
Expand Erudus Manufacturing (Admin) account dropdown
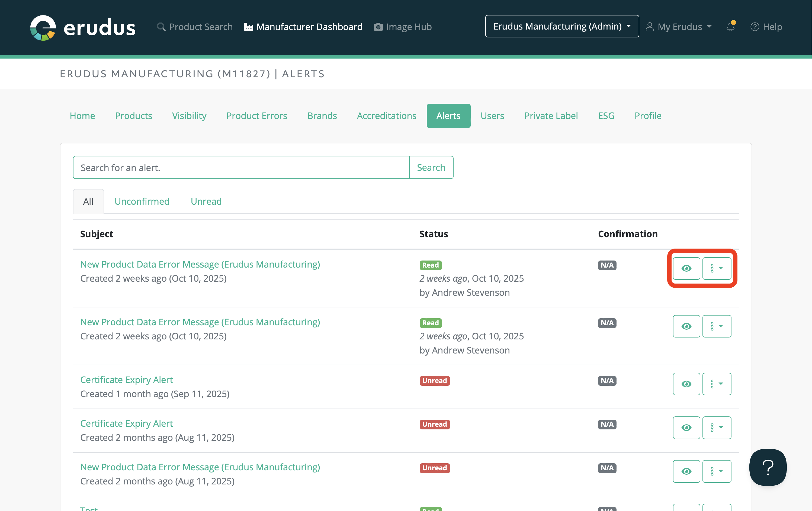[561, 26]
